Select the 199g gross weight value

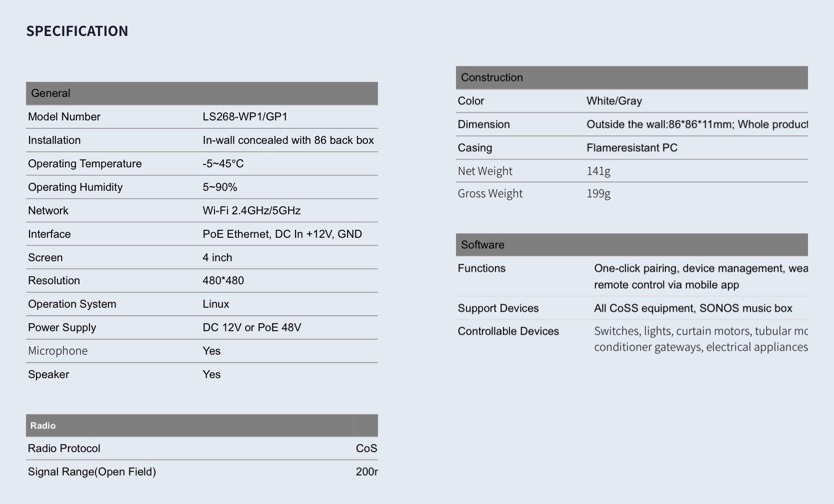point(598,194)
